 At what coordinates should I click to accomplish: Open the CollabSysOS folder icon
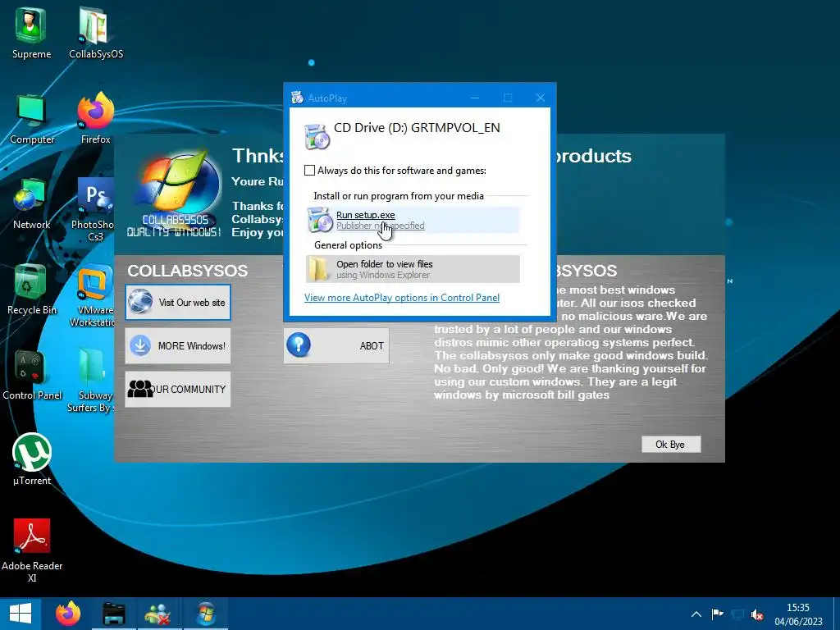tap(95, 33)
